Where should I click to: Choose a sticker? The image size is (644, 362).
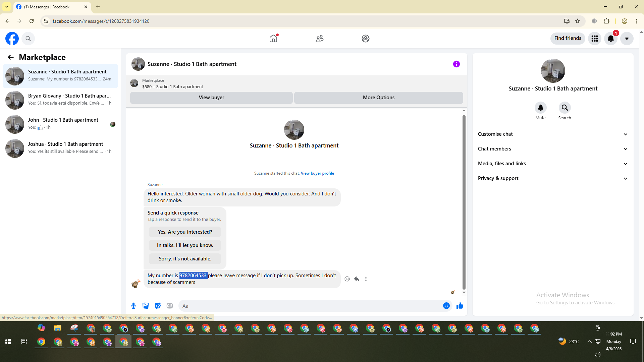(x=158, y=306)
